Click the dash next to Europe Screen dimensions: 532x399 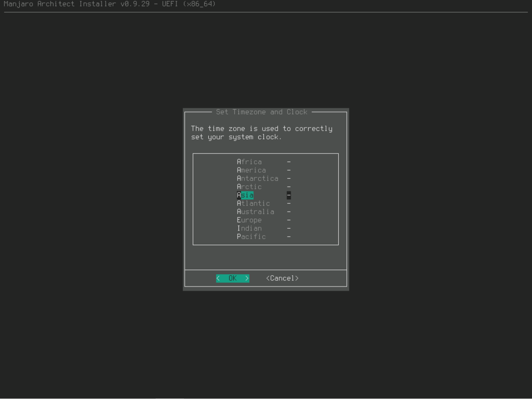point(289,220)
